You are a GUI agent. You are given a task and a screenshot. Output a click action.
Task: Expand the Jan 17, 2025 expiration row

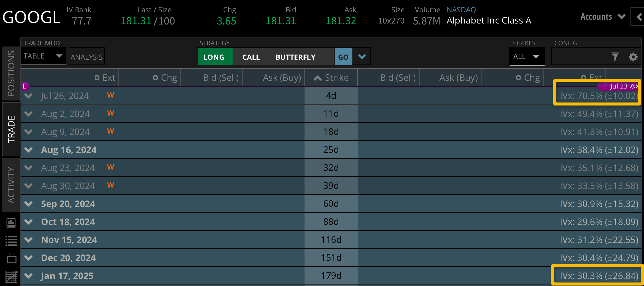pos(29,276)
